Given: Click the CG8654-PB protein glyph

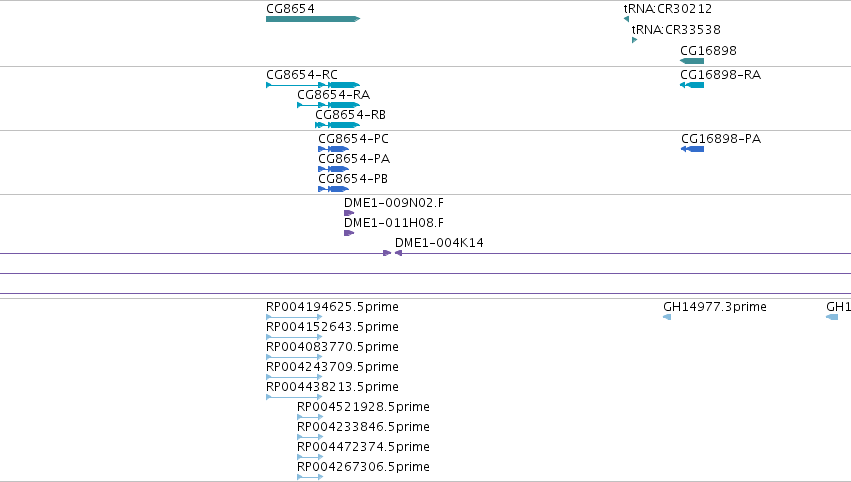Looking at the screenshot, I should pyautogui.click(x=334, y=189).
